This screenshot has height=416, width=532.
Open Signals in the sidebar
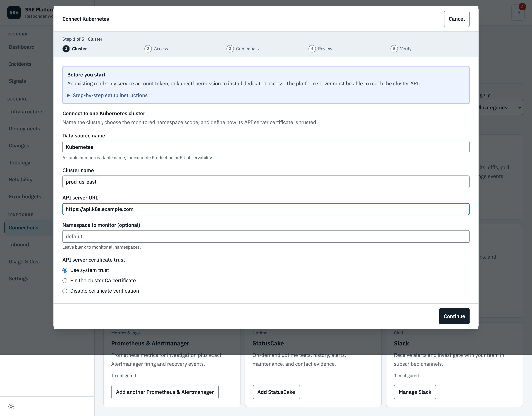(17, 81)
